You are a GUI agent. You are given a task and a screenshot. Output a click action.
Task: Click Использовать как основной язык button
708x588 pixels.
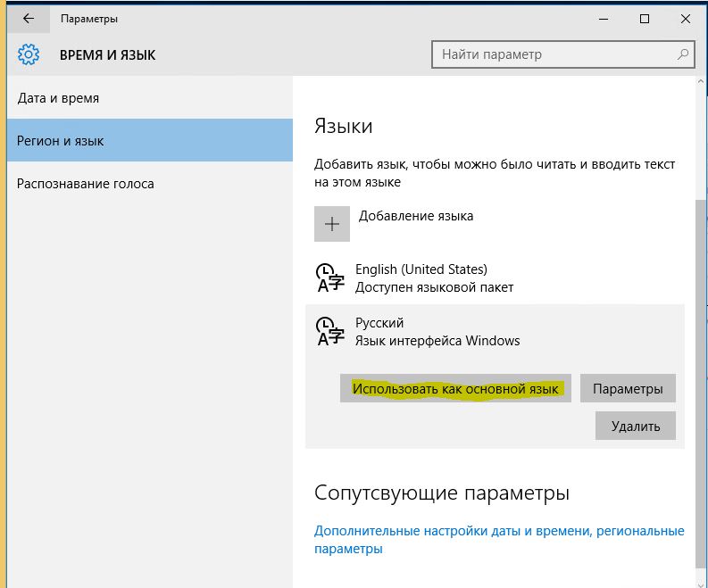(x=455, y=388)
